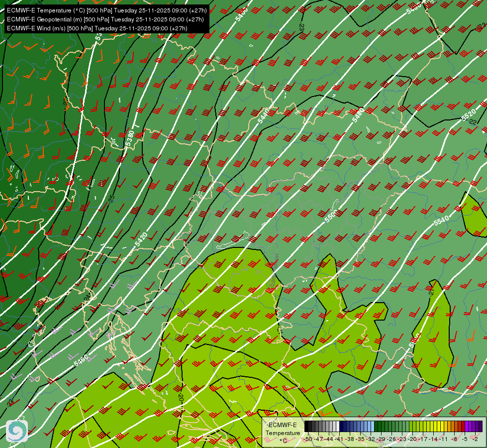
Task: Click the 5460 label near the purple wind barbs
Action: [81, 360]
